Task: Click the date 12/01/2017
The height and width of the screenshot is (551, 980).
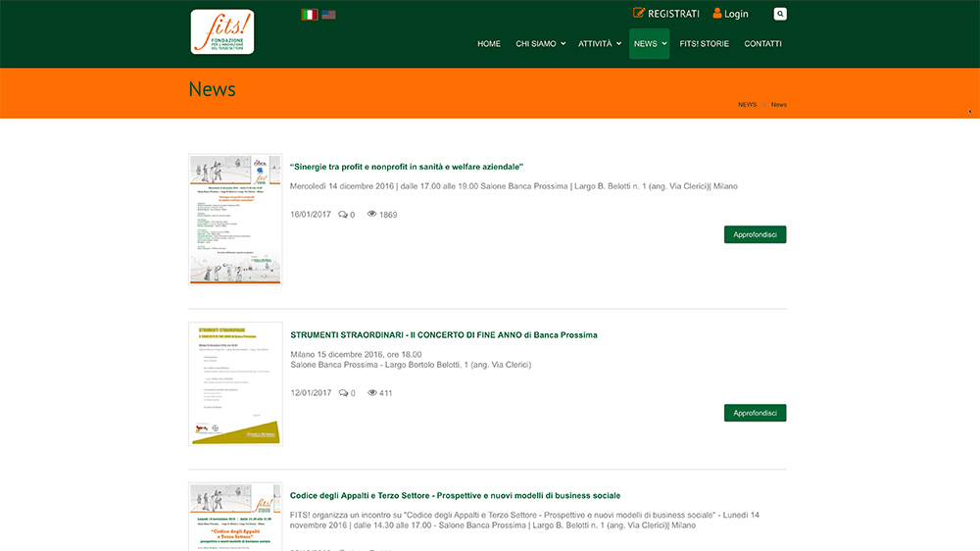Action: point(311,393)
